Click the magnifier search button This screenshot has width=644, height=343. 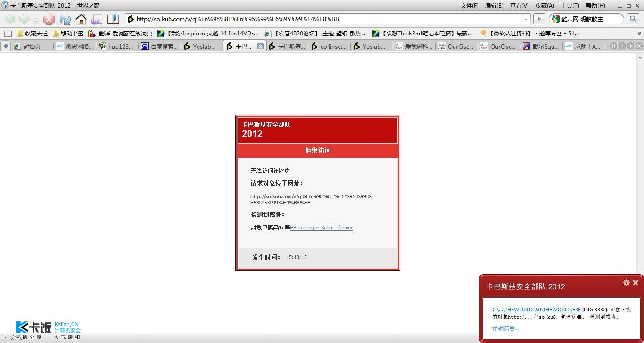tap(633, 19)
